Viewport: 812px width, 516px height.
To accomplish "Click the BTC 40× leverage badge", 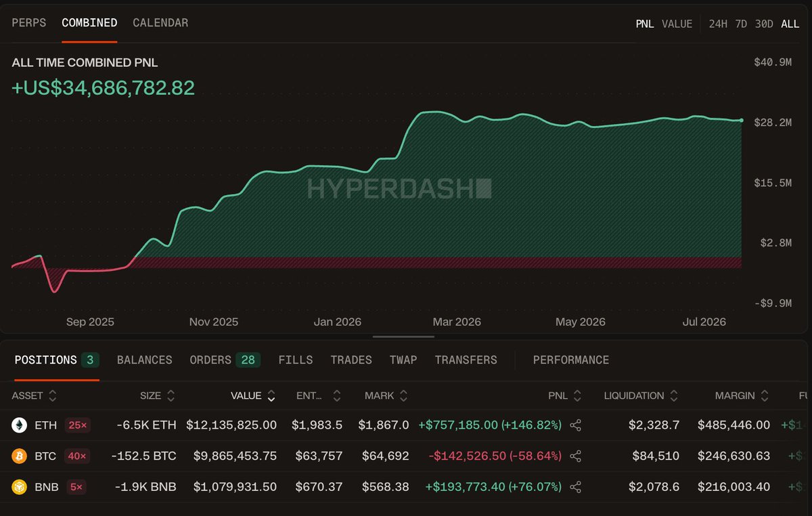I will point(76,456).
